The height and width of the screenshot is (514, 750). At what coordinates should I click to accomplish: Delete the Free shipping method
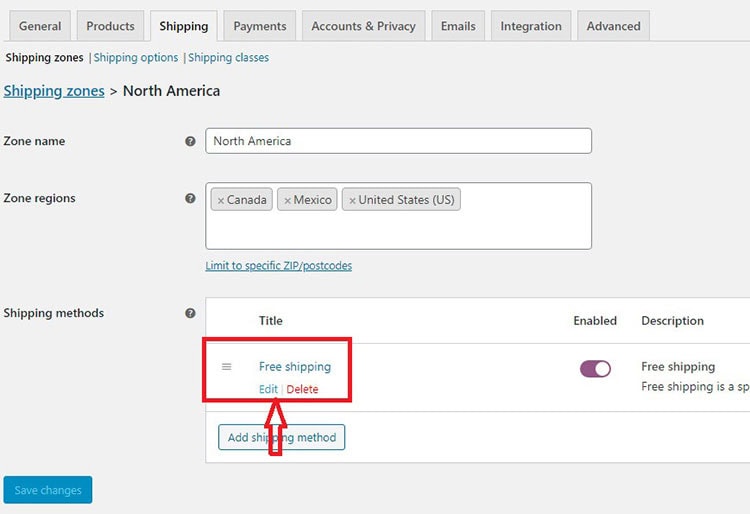[x=302, y=389]
